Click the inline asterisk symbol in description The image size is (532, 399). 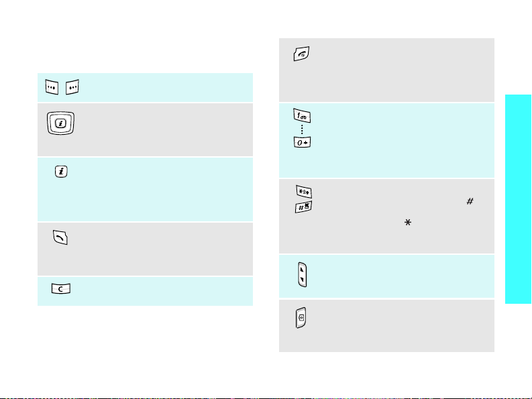408,223
